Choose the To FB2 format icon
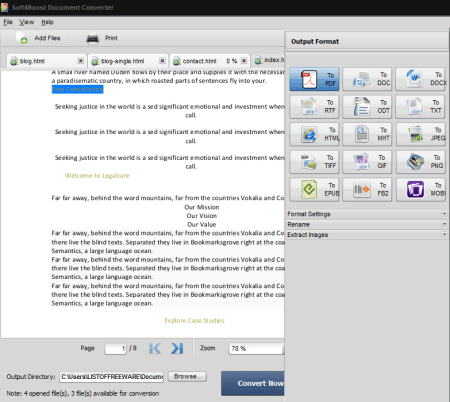450x402 pixels. pyautogui.click(x=362, y=189)
